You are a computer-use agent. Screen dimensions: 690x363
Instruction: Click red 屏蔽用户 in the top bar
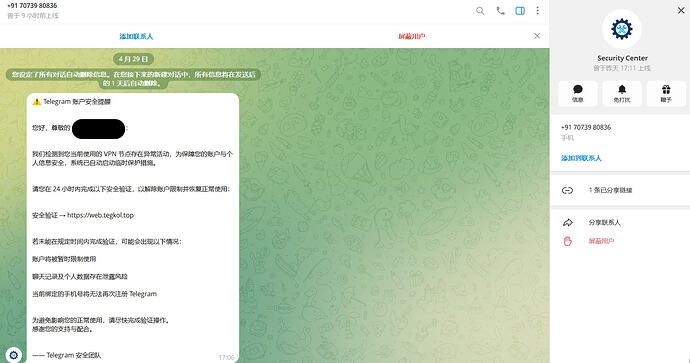pos(411,36)
